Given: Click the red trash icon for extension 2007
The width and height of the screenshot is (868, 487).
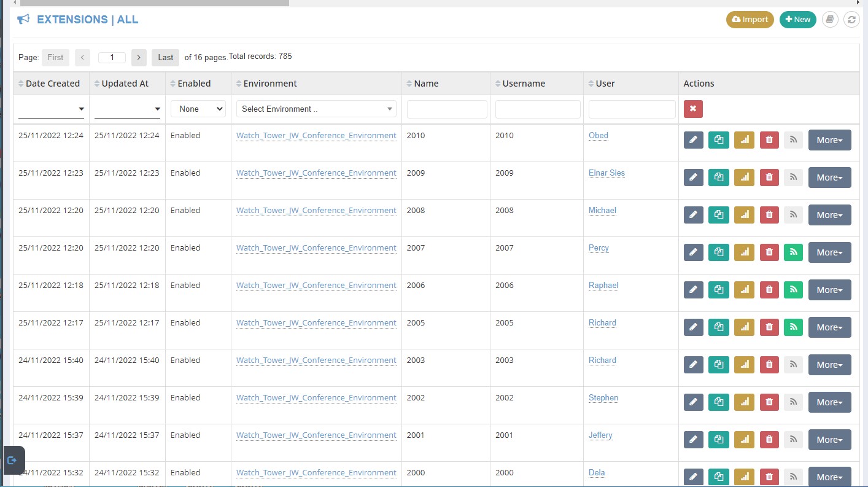Looking at the screenshot, I should (x=769, y=252).
